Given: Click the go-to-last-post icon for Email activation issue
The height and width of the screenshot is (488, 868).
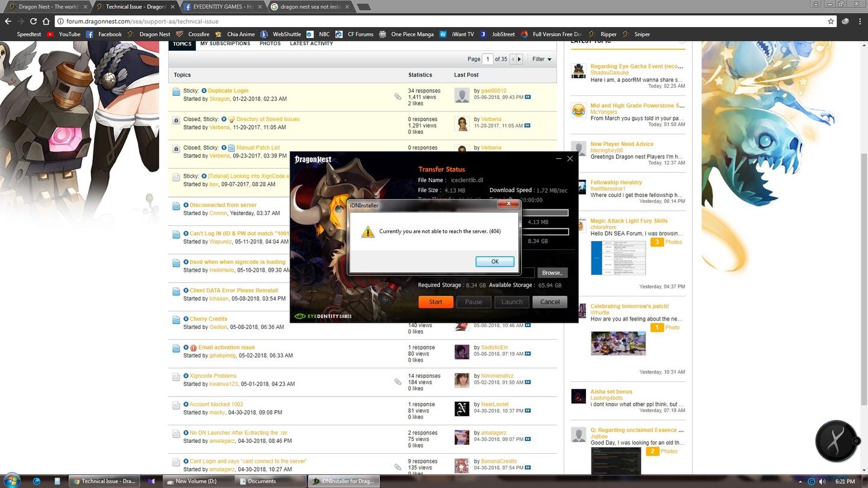Looking at the screenshot, I should (528, 354).
